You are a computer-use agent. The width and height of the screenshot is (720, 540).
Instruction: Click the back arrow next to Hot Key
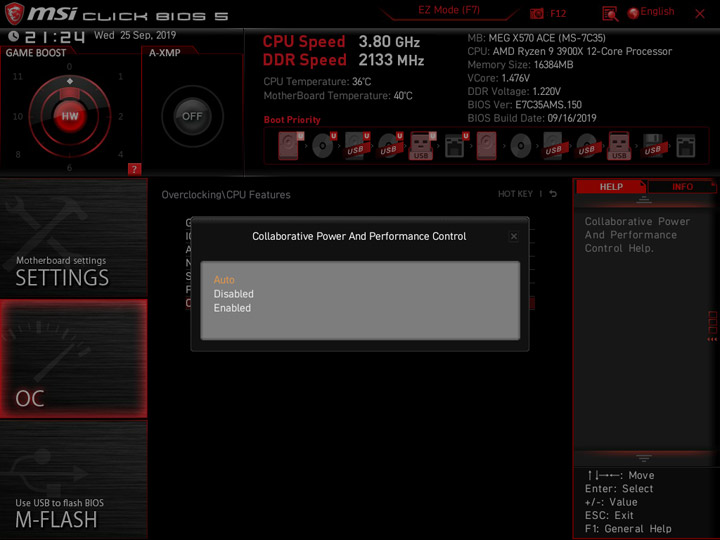553,194
